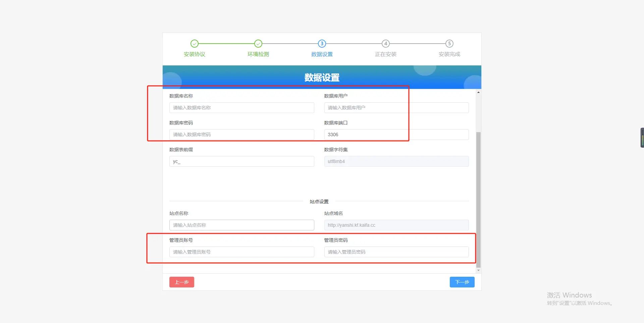Click the 安装协议 step label
The height and width of the screenshot is (323, 644).
pos(195,54)
